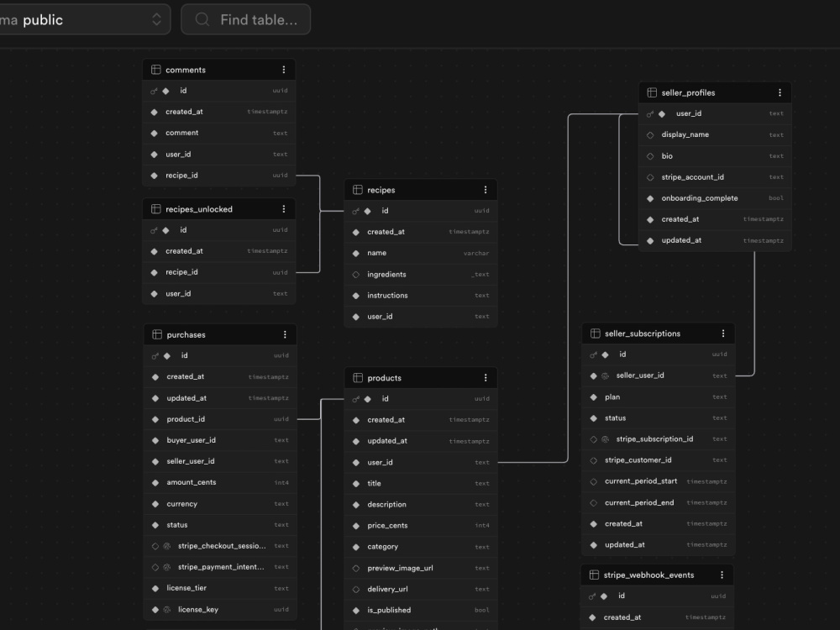Click the products table grid icon
The image size is (840, 630).
coord(358,378)
